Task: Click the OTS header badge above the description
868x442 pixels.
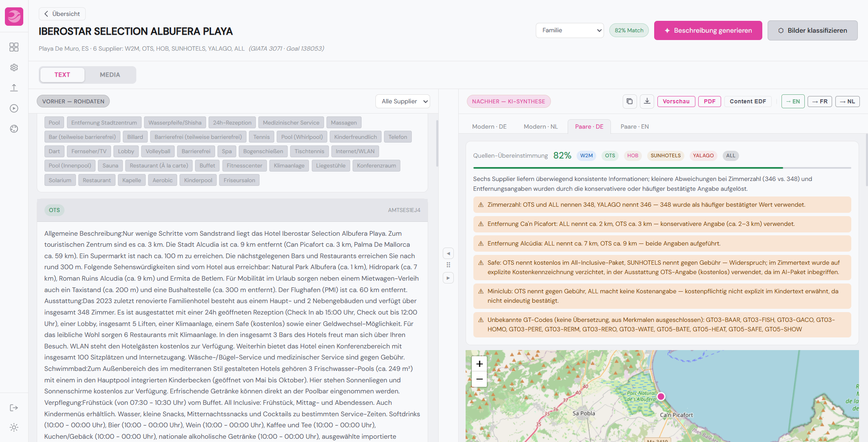Action: tap(54, 210)
